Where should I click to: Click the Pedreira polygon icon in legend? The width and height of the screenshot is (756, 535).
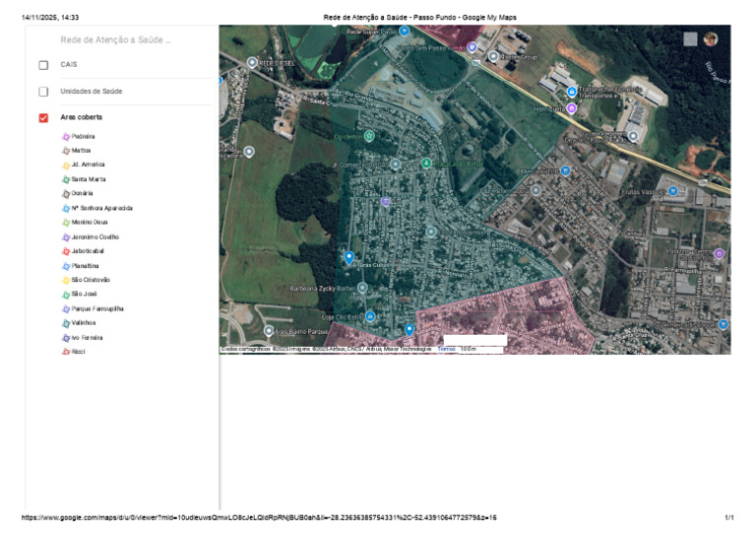[66, 137]
